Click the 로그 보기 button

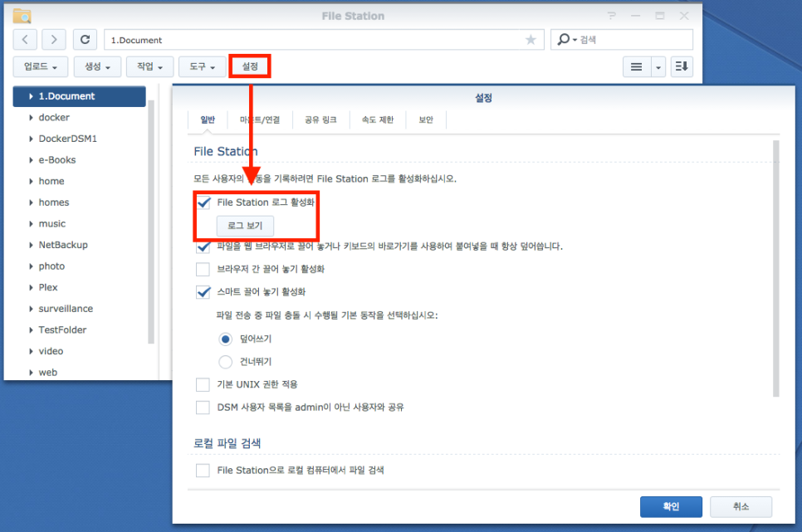point(245,226)
